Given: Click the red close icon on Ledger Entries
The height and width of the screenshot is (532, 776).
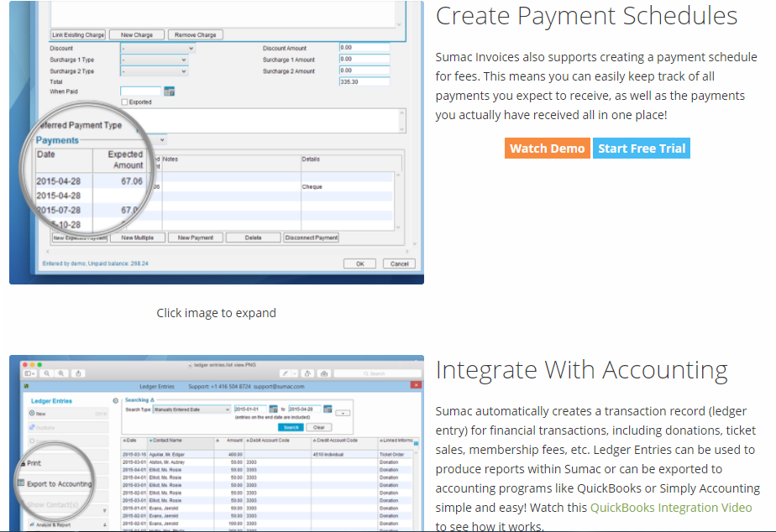Looking at the screenshot, I should pos(417,385).
